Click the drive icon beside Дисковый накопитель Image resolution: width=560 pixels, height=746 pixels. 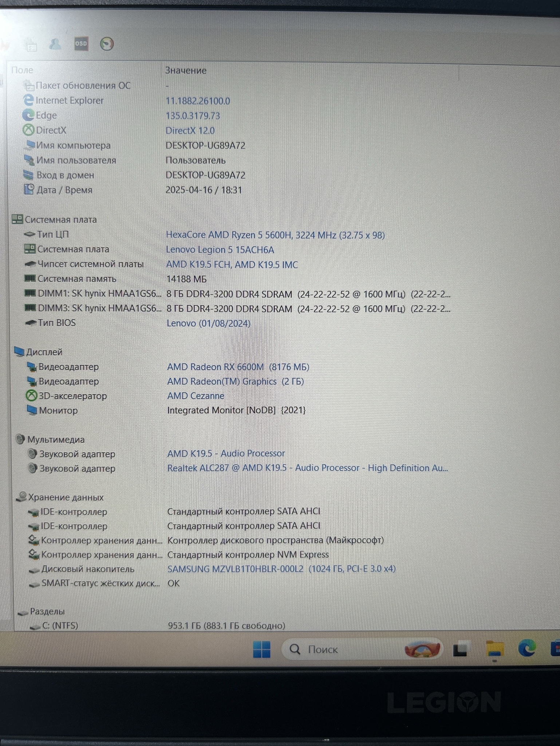(34, 570)
